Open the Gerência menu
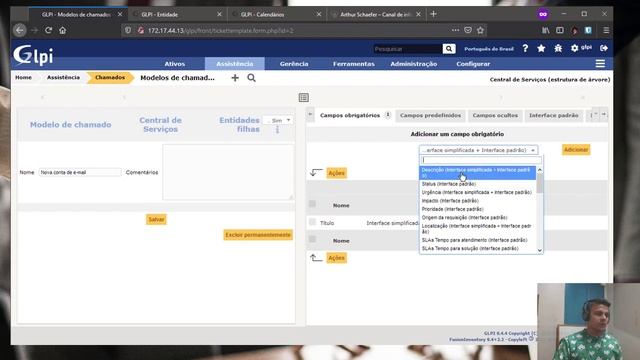Screen dimensions: 640x360 (294, 64)
